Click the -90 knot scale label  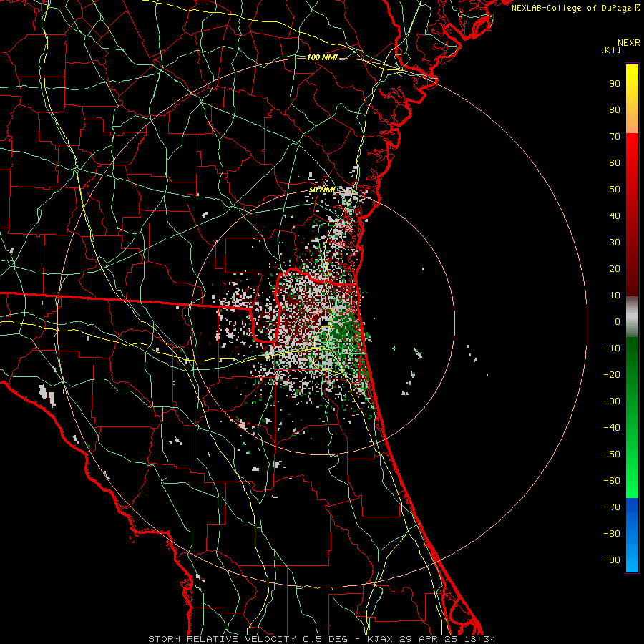click(612, 560)
